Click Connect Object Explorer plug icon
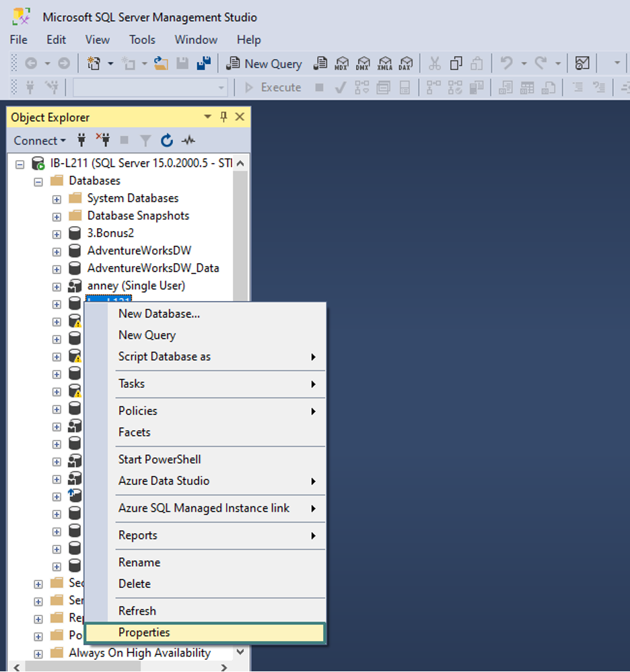The height and width of the screenshot is (672, 630). click(x=81, y=140)
